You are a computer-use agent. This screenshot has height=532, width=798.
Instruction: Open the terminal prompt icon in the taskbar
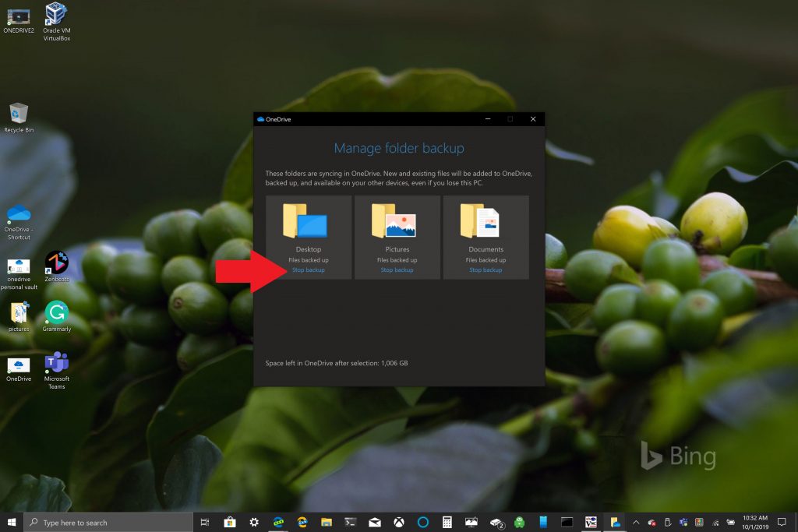(x=350, y=523)
